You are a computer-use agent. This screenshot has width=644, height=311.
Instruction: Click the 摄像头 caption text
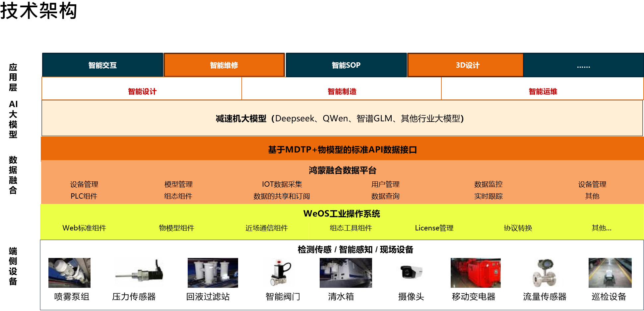tap(411, 297)
